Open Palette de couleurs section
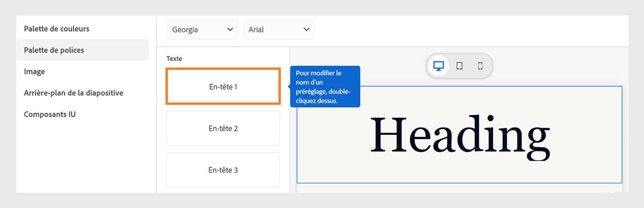The width and height of the screenshot is (644, 208). (x=57, y=29)
